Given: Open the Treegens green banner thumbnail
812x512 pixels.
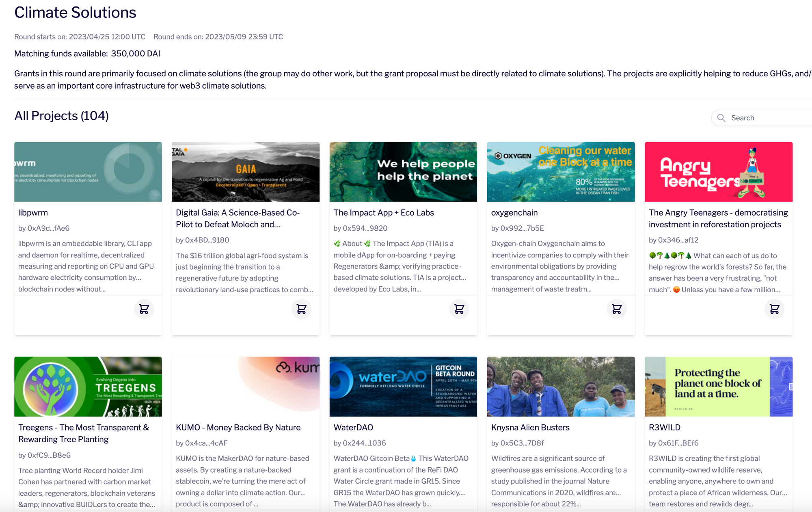Looking at the screenshot, I should (88, 387).
